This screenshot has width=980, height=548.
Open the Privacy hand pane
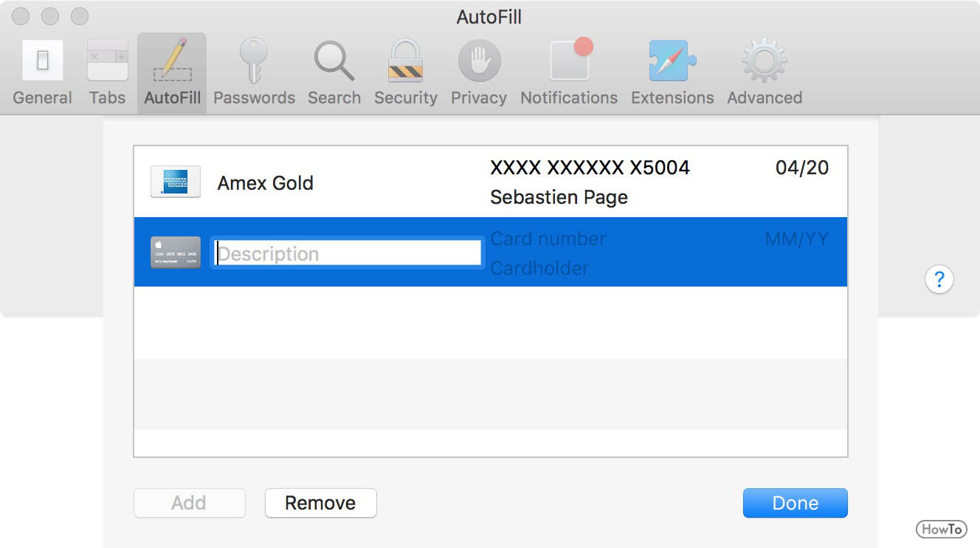pyautogui.click(x=479, y=73)
